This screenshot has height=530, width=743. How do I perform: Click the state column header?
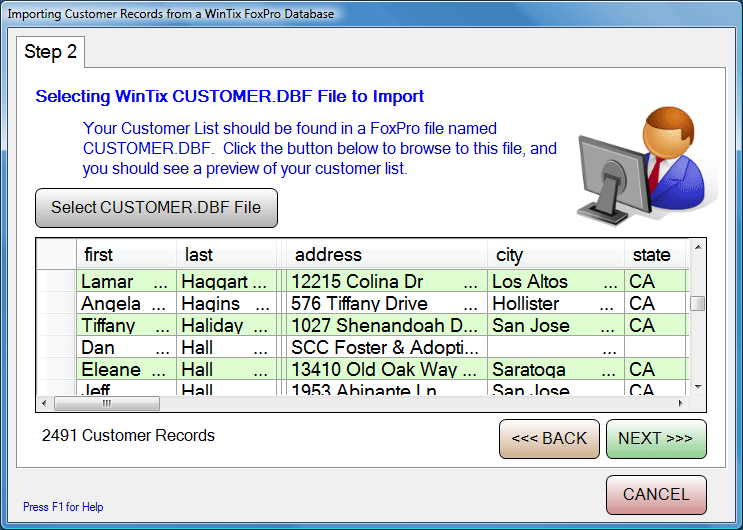pyautogui.click(x=656, y=255)
